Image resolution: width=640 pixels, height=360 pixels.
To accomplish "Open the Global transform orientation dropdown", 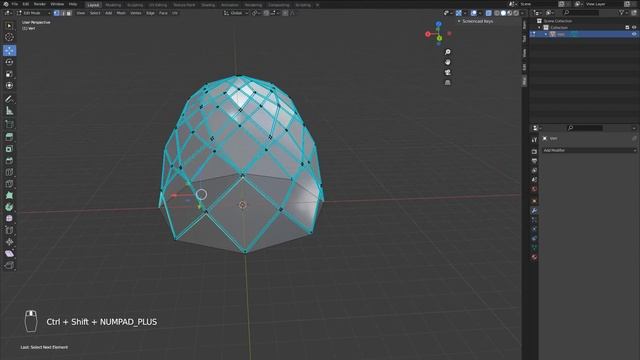I will click(x=236, y=13).
